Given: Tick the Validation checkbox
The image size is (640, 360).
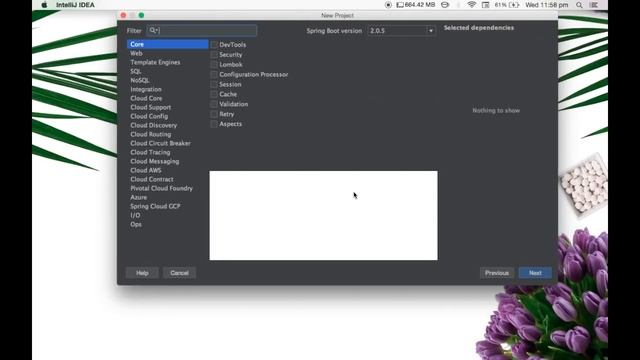Looking at the screenshot, I should (214, 104).
